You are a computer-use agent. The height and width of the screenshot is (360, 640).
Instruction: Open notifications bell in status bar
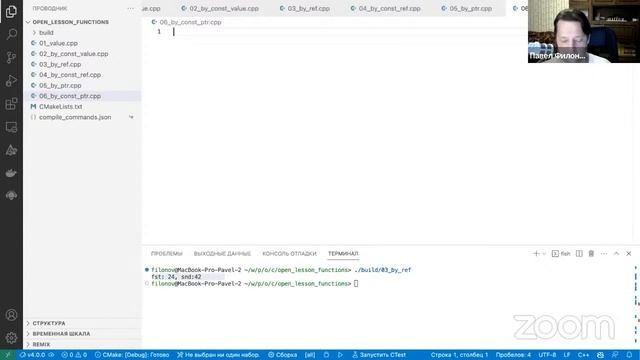[x=629, y=355]
